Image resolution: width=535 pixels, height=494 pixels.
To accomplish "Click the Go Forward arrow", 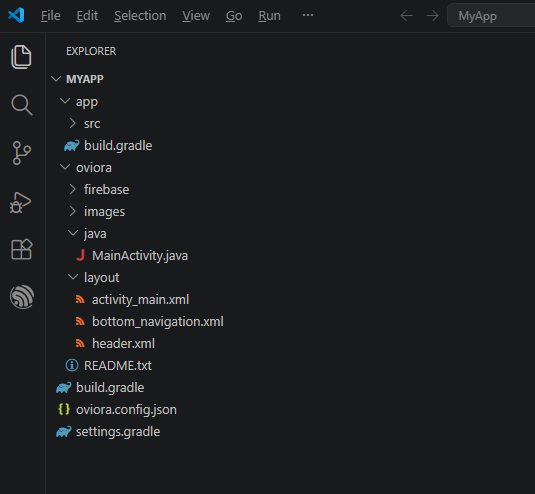I will click(x=433, y=16).
